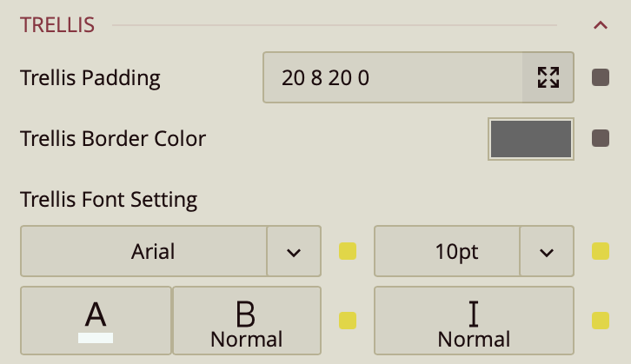Select the 10pt font size box
The height and width of the screenshot is (364, 631).
(x=447, y=252)
